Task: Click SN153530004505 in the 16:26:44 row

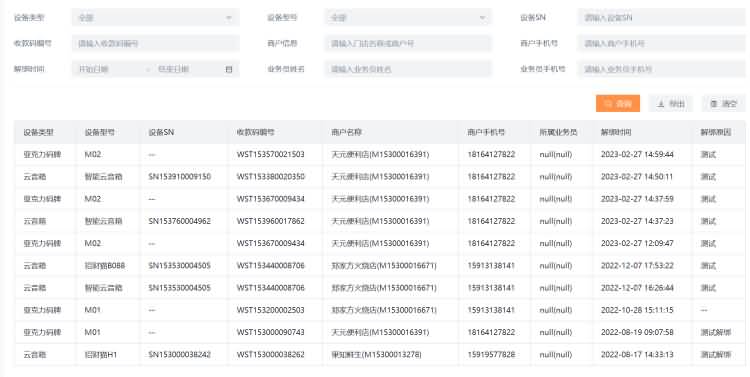Action: click(x=179, y=288)
